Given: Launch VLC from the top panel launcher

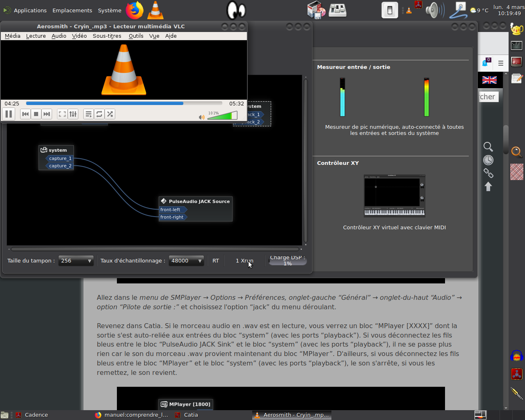Looking at the screenshot, I should click(x=155, y=10).
